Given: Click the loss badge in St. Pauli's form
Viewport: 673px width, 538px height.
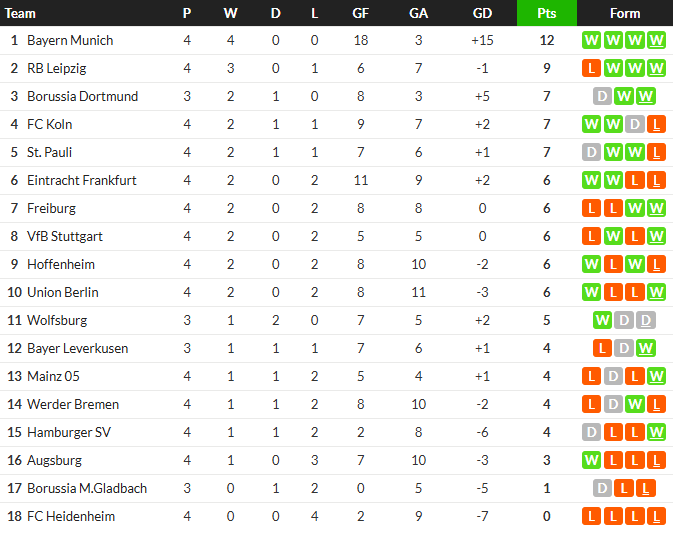Looking at the screenshot, I should pyautogui.click(x=656, y=153).
